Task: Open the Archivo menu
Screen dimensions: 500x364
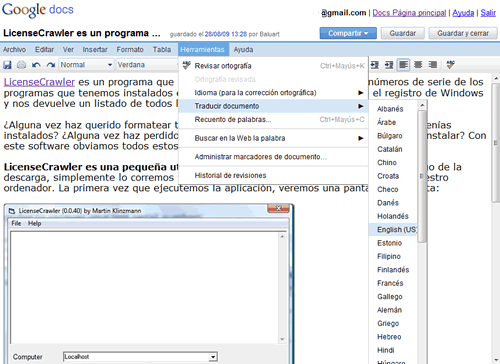Action: click(14, 50)
